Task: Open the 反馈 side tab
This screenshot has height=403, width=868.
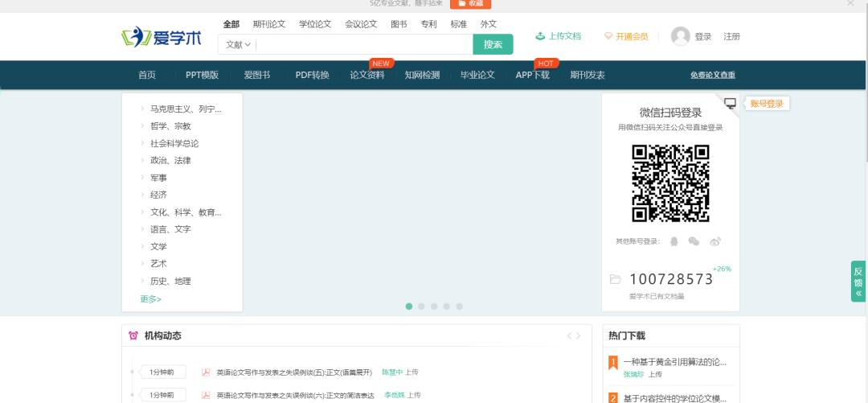Action: click(x=858, y=281)
